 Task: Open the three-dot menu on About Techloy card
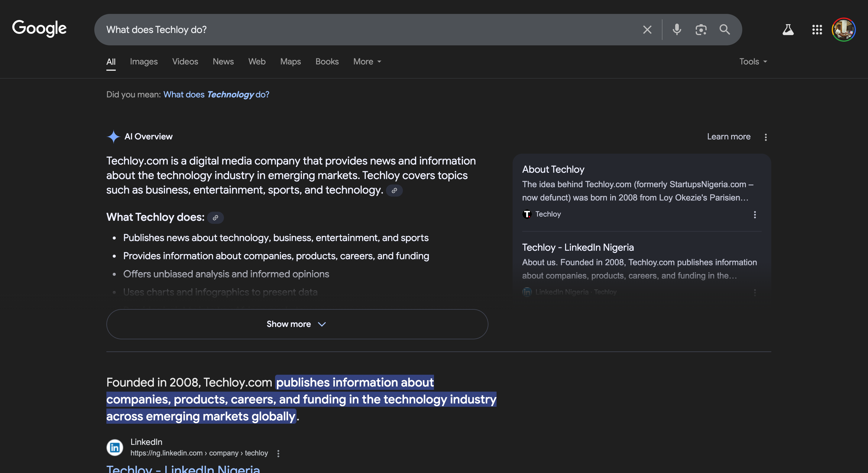click(755, 215)
